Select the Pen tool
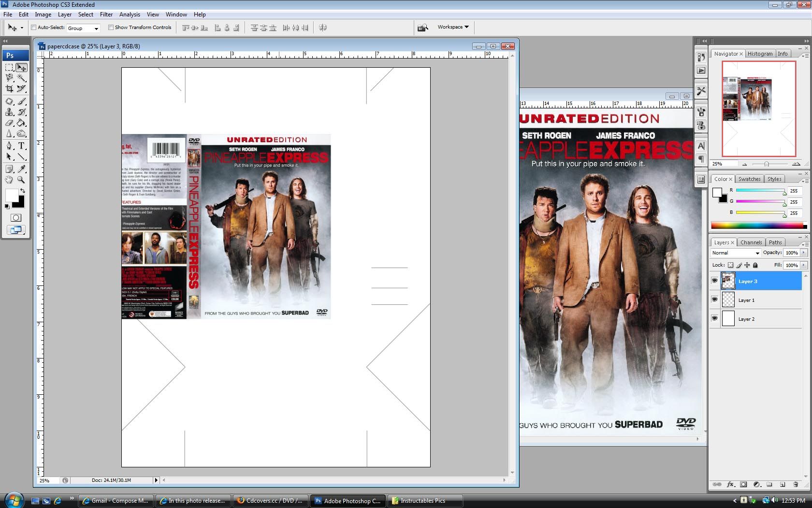Screen dimensions: 812x508 pyautogui.click(x=9, y=146)
